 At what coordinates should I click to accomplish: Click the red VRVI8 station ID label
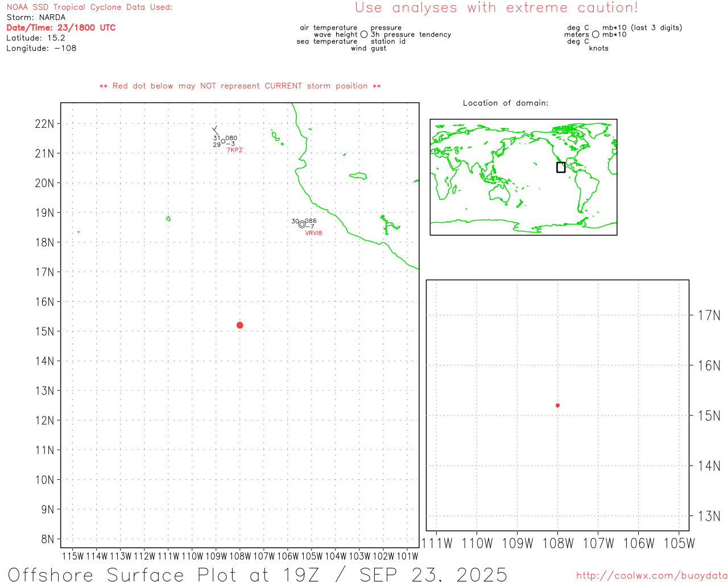click(x=313, y=233)
